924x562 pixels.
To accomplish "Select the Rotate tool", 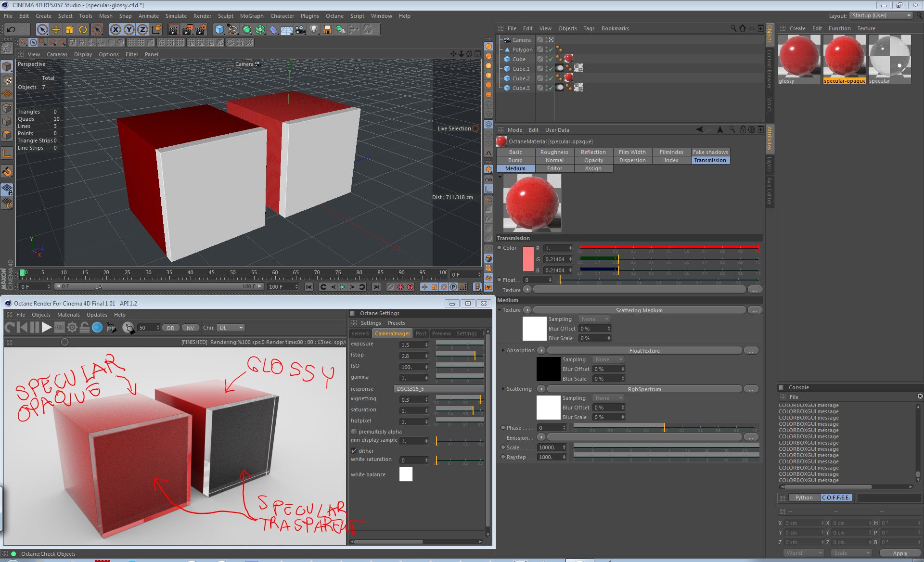I will tap(83, 30).
